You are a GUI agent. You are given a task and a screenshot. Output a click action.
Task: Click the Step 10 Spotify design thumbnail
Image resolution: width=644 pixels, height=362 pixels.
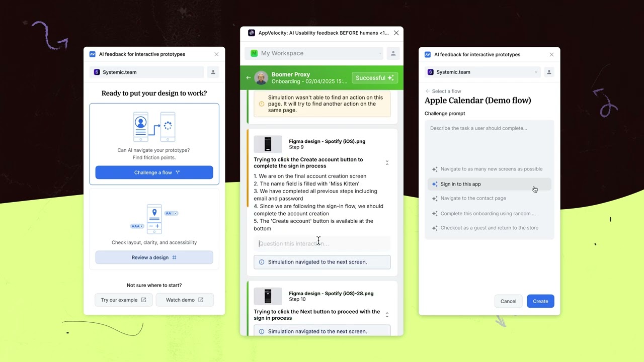[268, 296]
